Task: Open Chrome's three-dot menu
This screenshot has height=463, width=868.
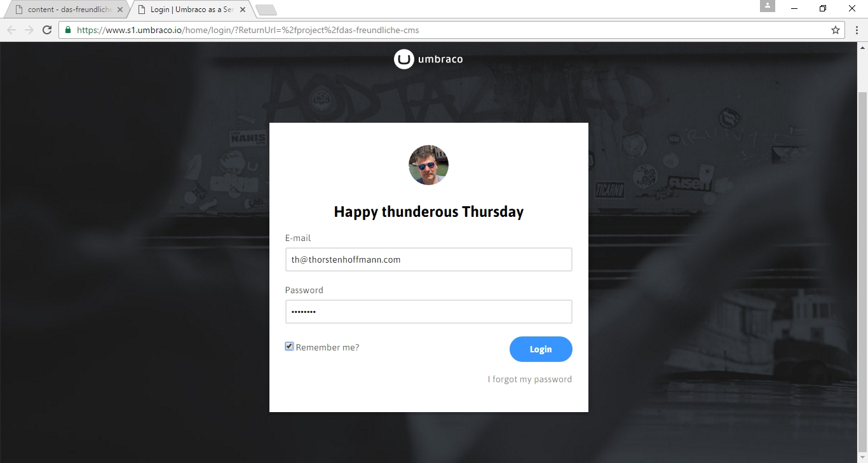Action: (856, 30)
